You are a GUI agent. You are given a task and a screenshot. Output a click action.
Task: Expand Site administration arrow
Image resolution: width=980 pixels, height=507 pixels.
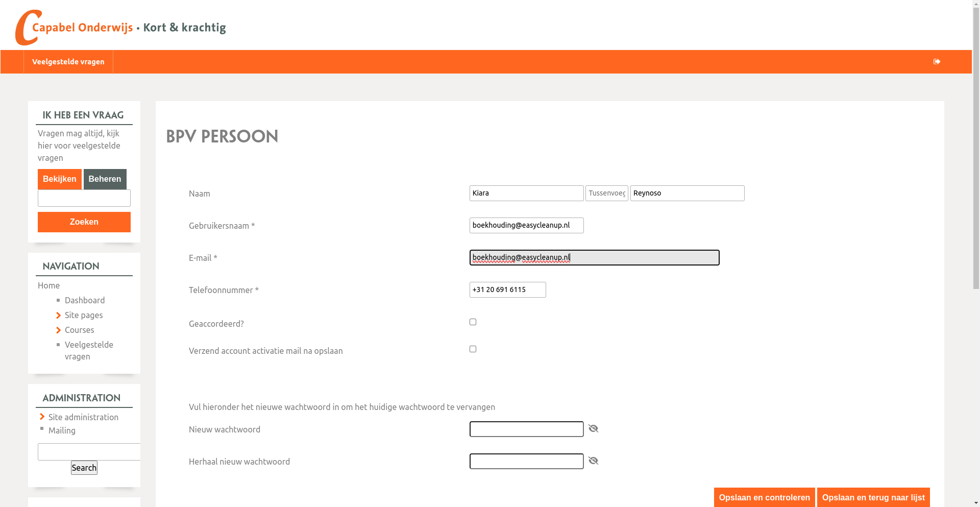click(42, 417)
